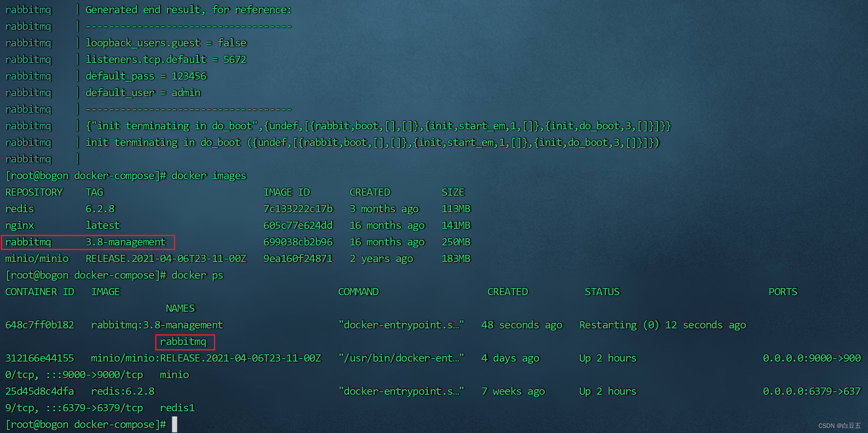The height and width of the screenshot is (433, 868).
Task: Click 'Restarting (0) 12 seconds ago' status
Action: pos(663,325)
